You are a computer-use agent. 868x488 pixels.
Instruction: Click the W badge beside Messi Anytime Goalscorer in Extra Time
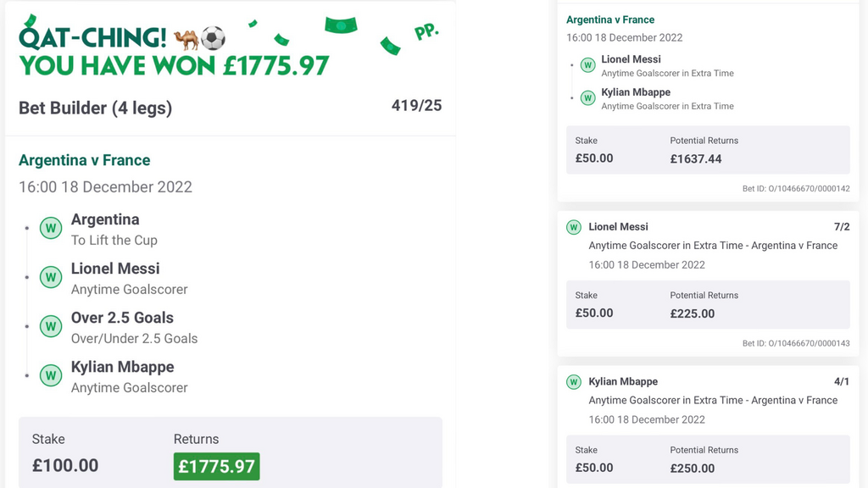[x=588, y=65]
